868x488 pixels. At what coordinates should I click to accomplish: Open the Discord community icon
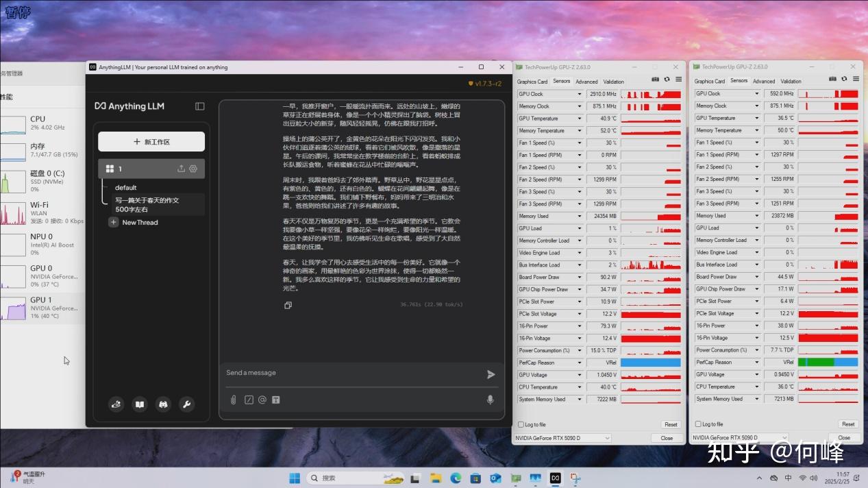tap(163, 404)
